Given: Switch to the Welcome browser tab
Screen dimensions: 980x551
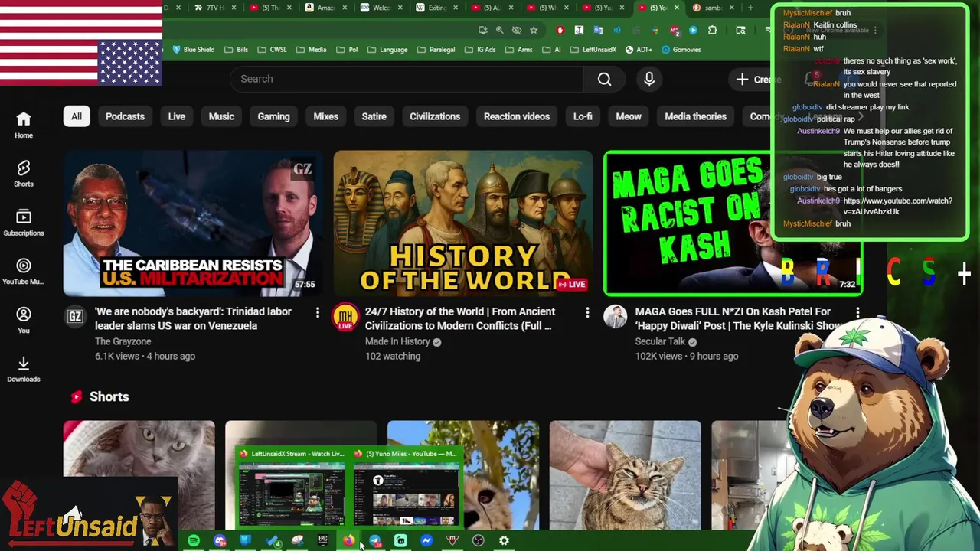Looking at the screenshot, I should click(x=381, y=8).
